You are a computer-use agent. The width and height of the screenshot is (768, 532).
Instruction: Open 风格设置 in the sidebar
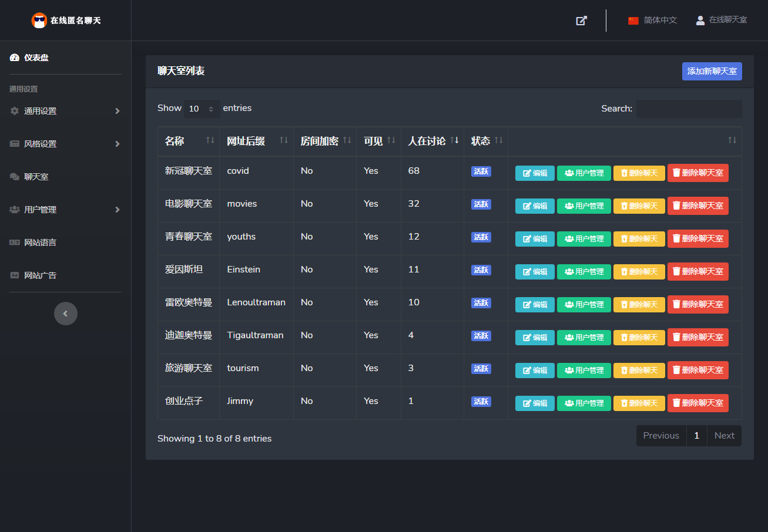click(65, 144)
